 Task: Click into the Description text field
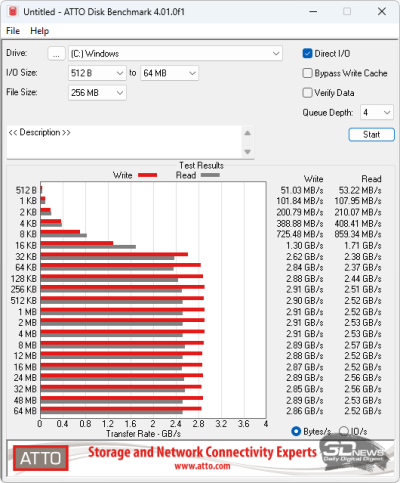point(125,142)
